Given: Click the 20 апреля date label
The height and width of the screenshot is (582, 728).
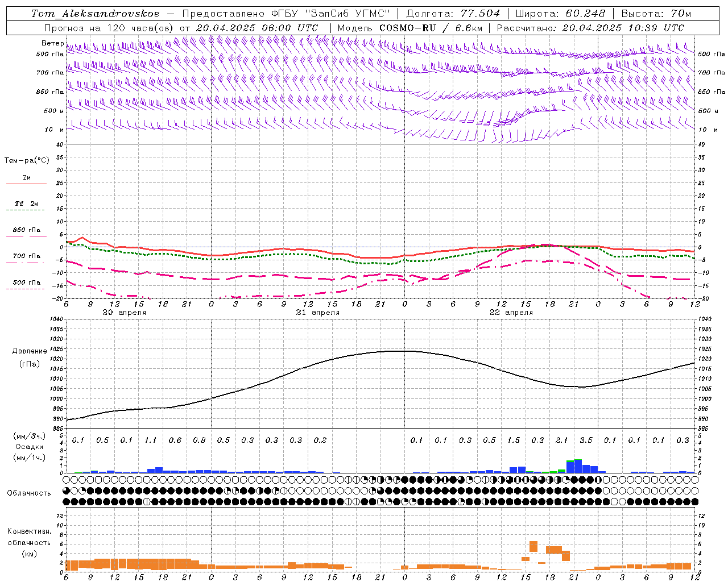Looking at the screenshot, I should tap(124, 313).
